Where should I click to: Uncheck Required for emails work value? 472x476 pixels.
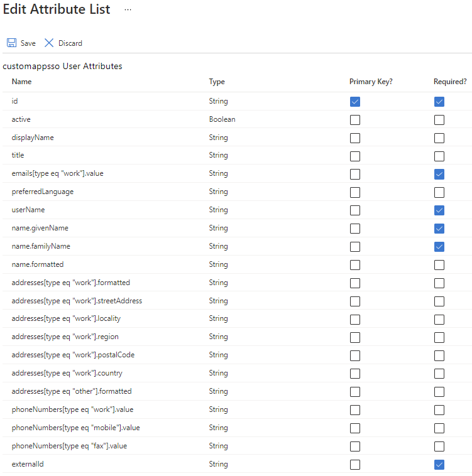tap(439, 174)
